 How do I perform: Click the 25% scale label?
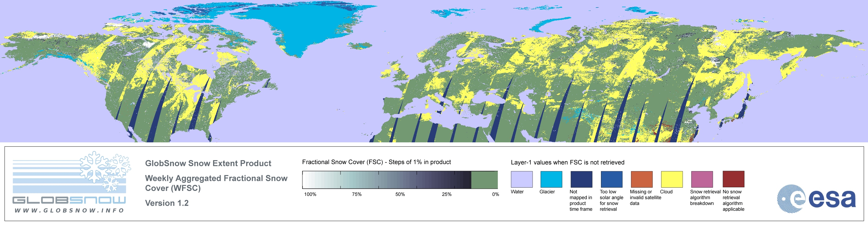click(446, 194)
